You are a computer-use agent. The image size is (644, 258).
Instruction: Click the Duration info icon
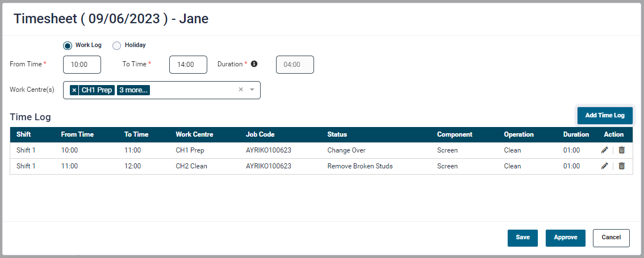click(x=254, y=64)
